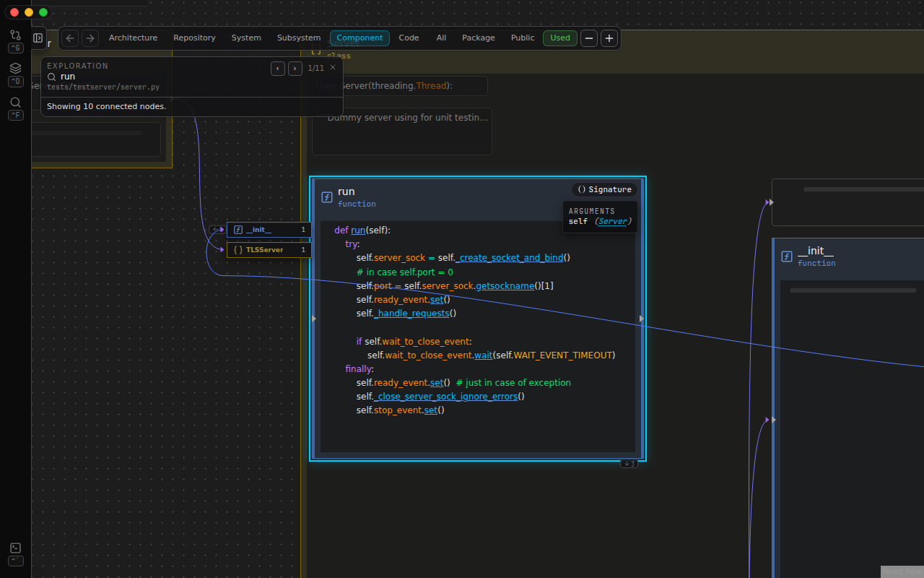Click the Dummy server docstring box

pyautogui.click(x=402, y=131)
